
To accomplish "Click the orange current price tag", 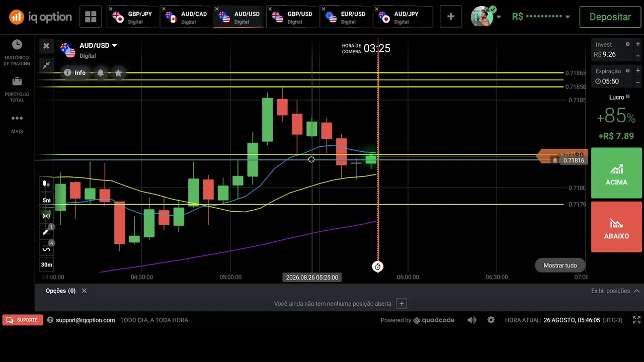I will pyautogui.click(x=561, y=156).
